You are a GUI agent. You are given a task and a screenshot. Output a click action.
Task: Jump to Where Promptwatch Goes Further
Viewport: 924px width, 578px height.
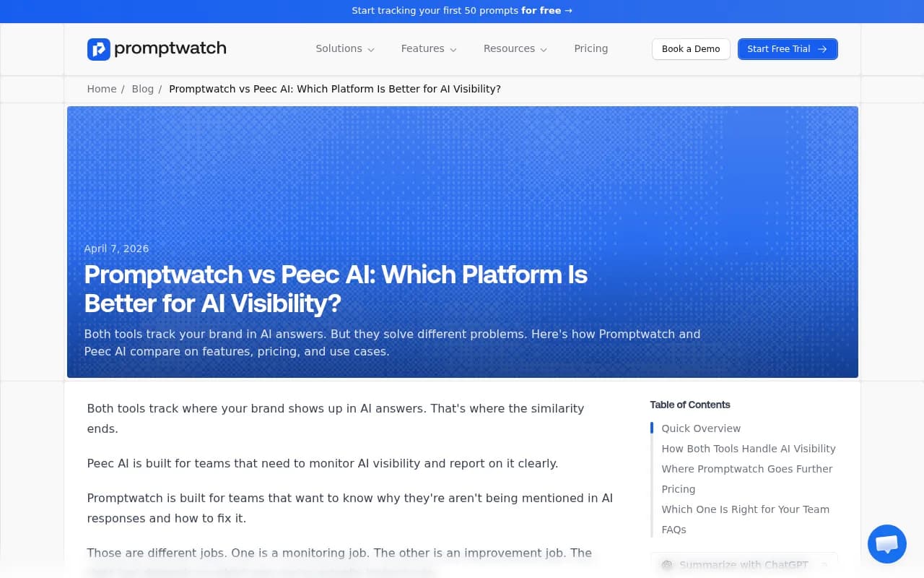[746, 469]
